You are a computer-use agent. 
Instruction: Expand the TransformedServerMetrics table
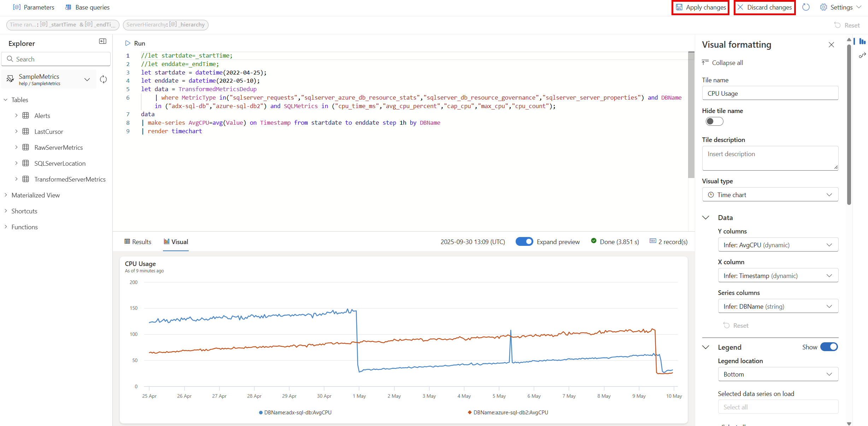(x=16, y=179)
